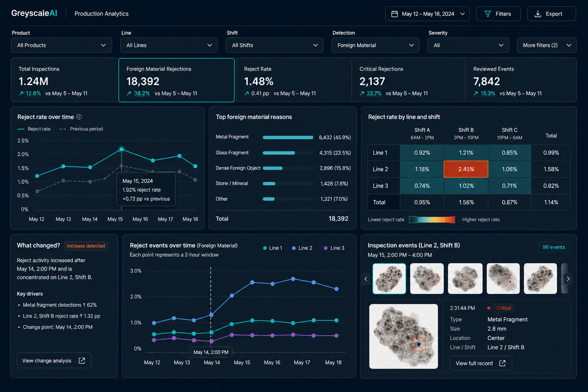Toggle Previous period legend entry

[81, 129]
